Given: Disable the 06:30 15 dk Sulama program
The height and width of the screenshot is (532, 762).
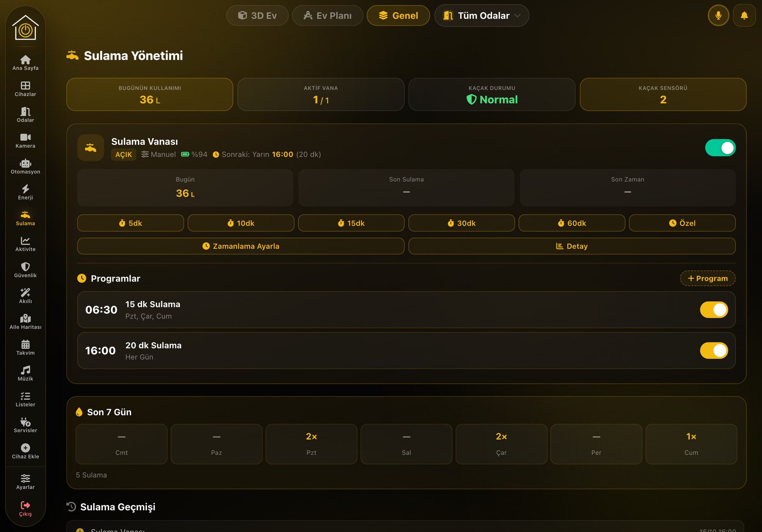Looking at the screenshot, I should tap(714, 310).
